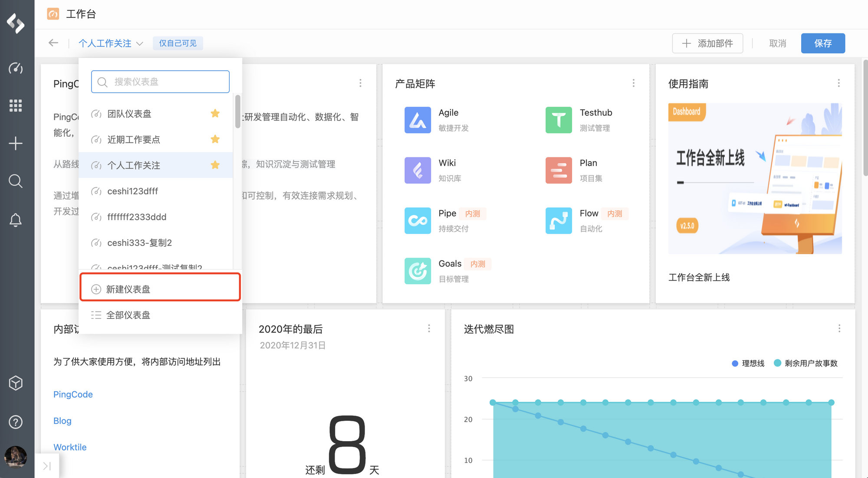Image resolution: width=868 pixels, height=478 pixels.
Task: Open the help question mark icon
Action: point(16,422)
